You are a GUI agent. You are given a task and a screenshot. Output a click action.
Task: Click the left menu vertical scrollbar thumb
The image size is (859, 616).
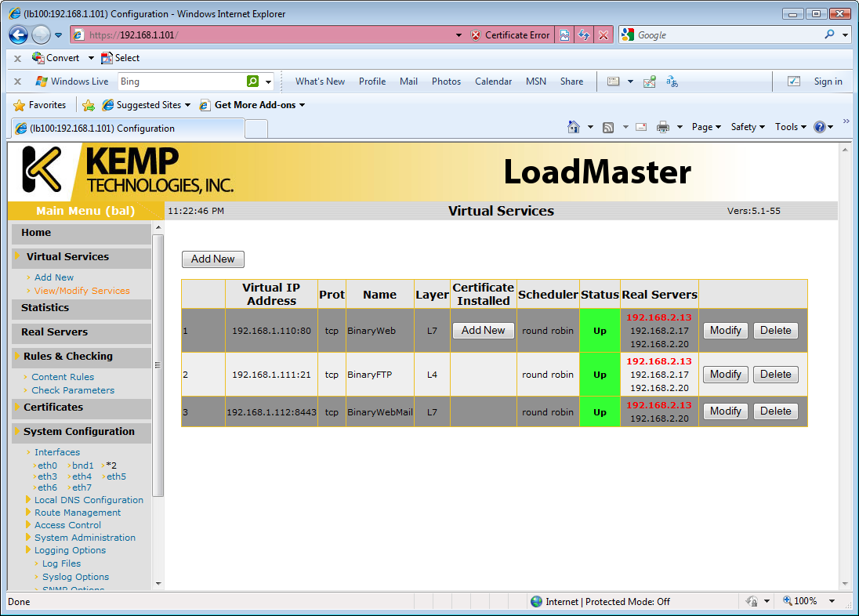click(x=158, y=365)
